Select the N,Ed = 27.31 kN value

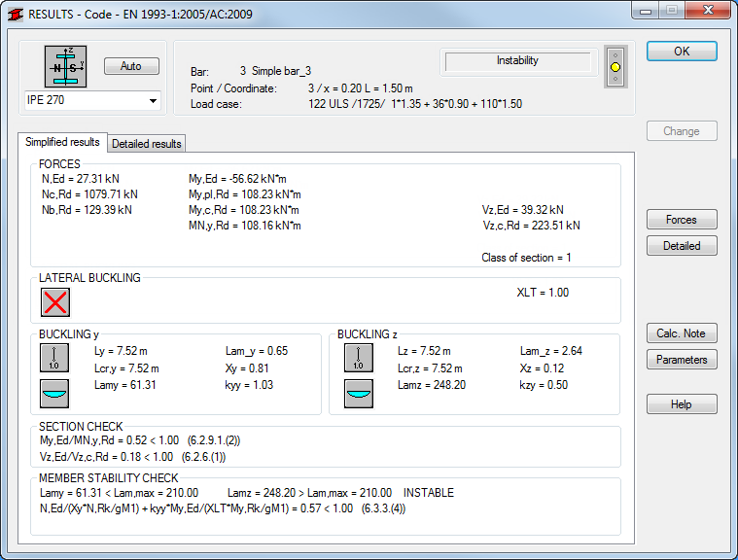tap(81, 179)
